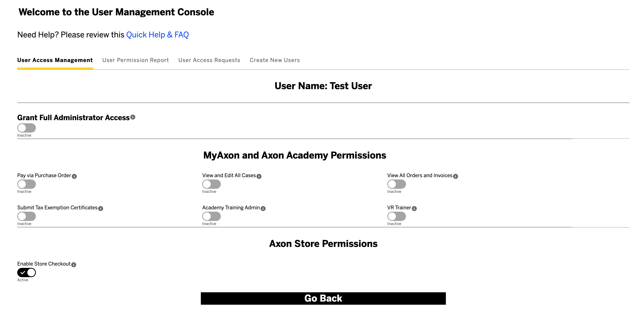Viewport: 644px width, 314px height.
Task: Select the Create New Users tab
Action: coord(275,60)
